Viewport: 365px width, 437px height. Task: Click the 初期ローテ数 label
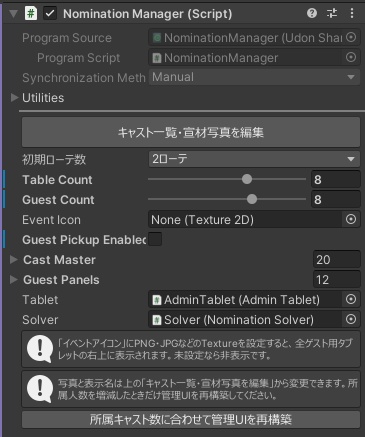(54, 159)
